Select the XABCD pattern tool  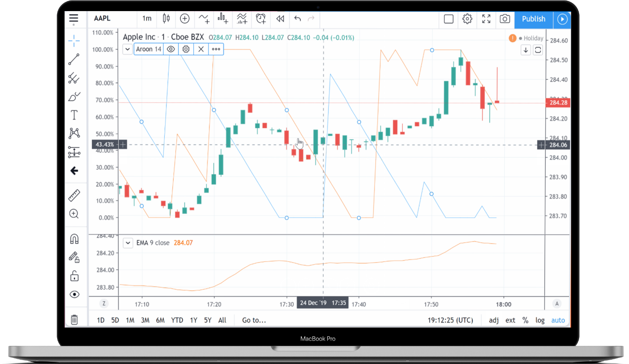pos(74,133)
